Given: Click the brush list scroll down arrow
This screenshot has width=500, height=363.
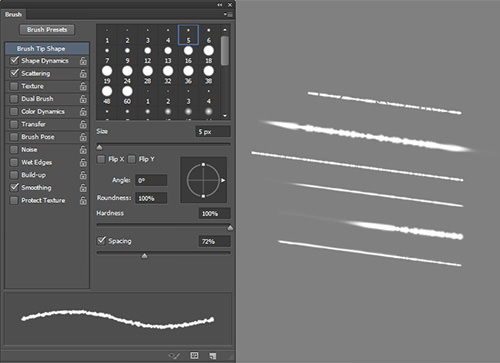Looking at the screenshot, I should point(225,116).
